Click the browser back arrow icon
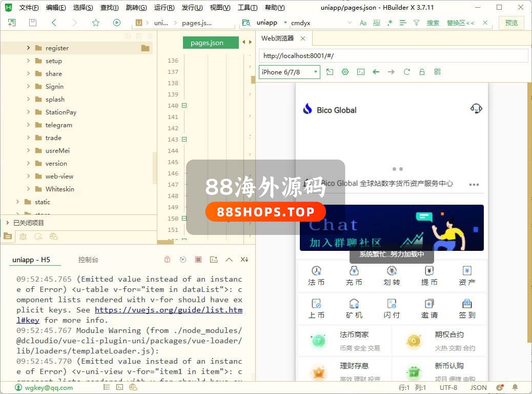532x394 pixels. [376, 72]
